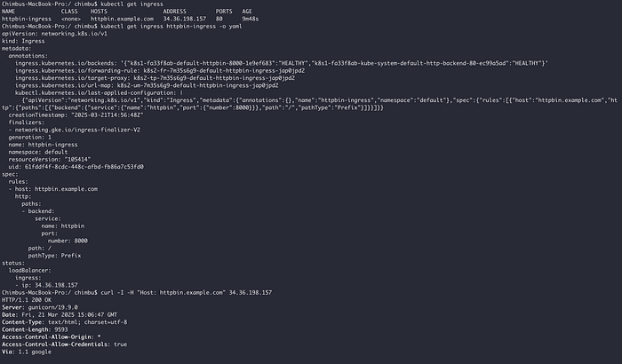Click the apiVersion networking.k8s.io/v1 line
Screen dimensions: 622x364
(x=54, y=34)
